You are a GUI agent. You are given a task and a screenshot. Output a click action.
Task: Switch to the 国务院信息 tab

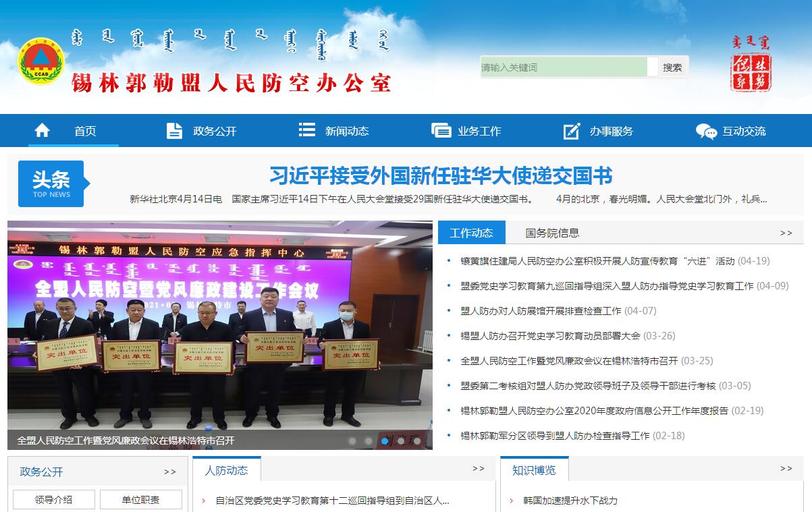tap(552, 233)
